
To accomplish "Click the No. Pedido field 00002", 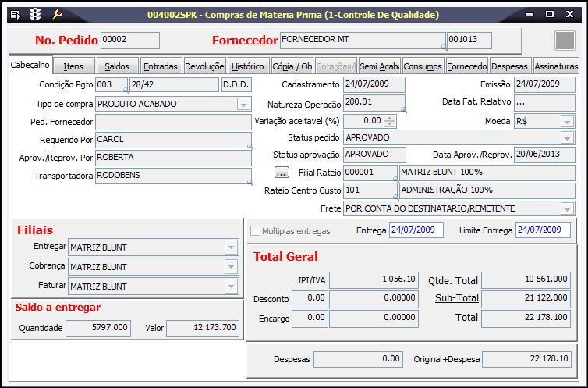I will (x=130, y=40).
